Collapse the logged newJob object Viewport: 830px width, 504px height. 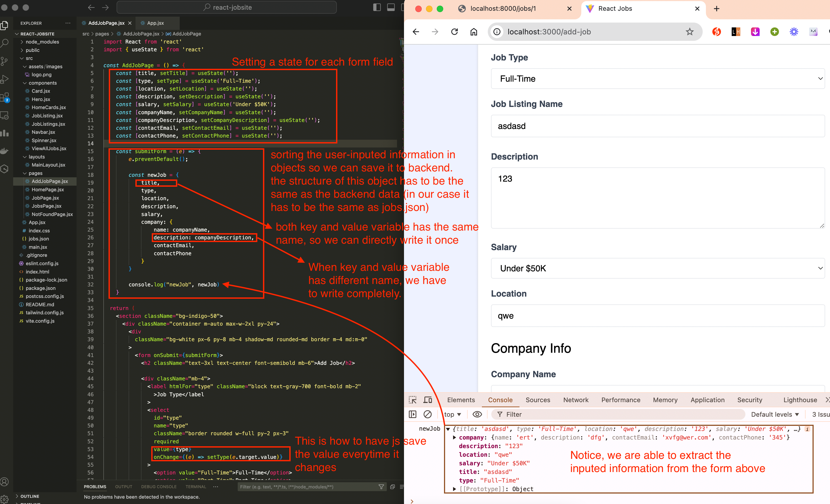coord(448,429)
